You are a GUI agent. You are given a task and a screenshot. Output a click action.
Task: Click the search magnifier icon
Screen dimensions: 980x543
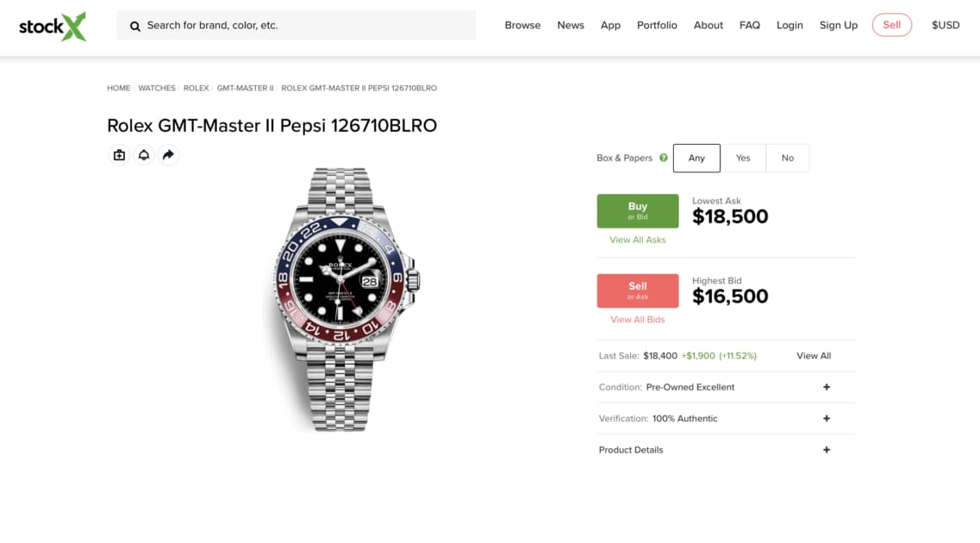[135, 26]
